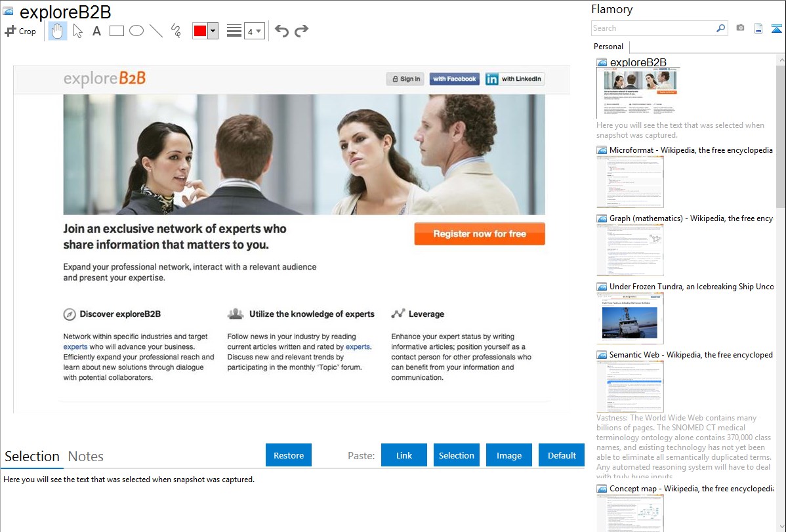Click the Semantic Web snapshot type icon

click(x=602, y=354)
